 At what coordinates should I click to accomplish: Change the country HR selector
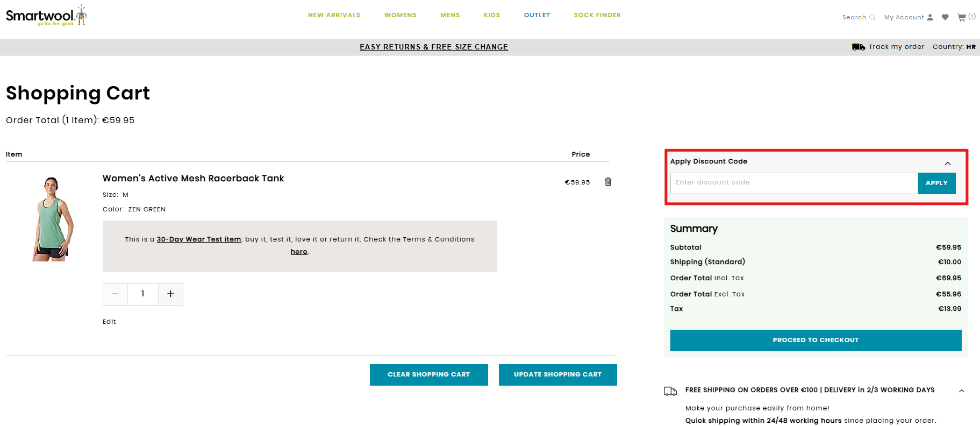coord(970,47)
